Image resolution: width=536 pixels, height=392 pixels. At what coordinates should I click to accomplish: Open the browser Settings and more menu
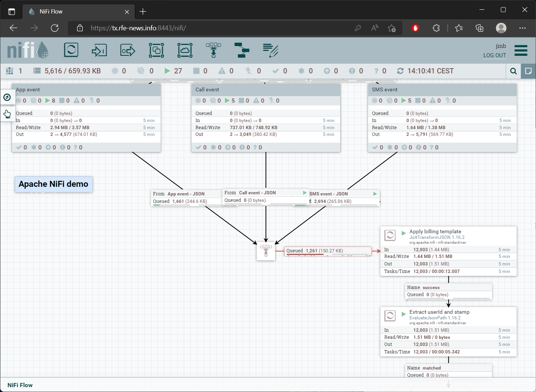523,28
